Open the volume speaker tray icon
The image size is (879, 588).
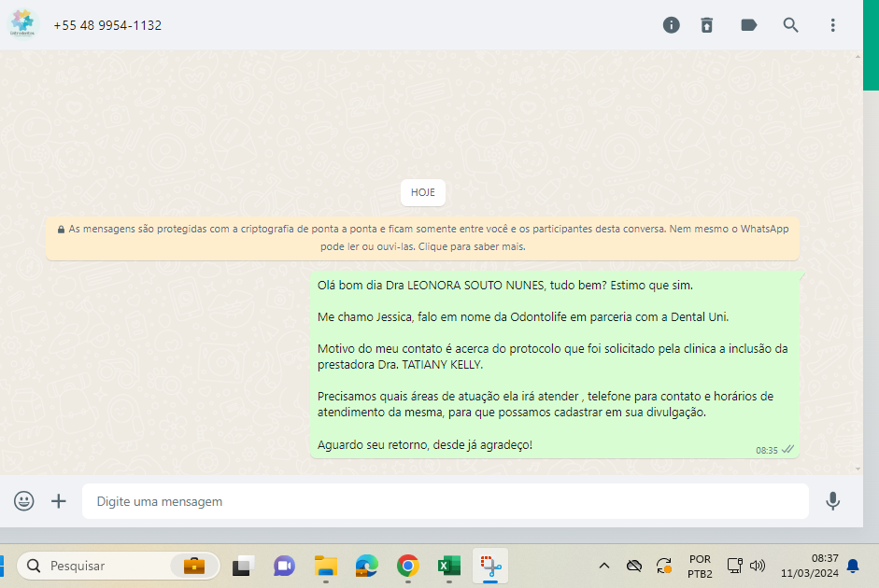pos(758,567)
